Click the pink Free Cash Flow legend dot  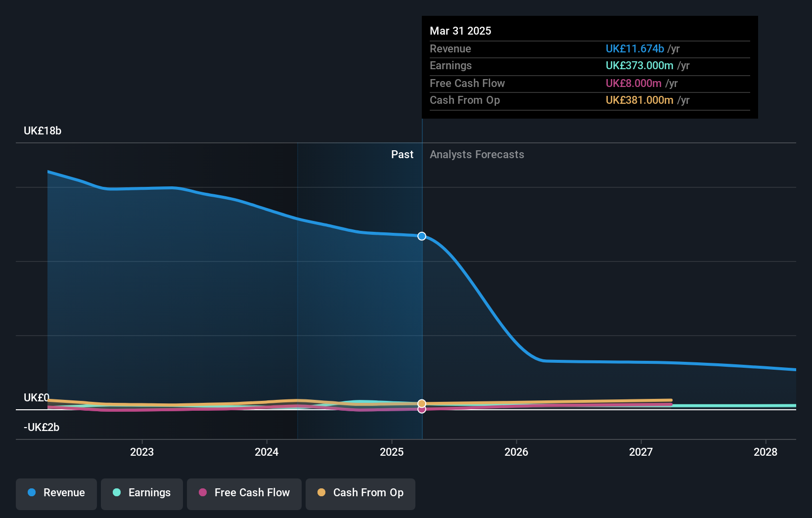point(203,492)
